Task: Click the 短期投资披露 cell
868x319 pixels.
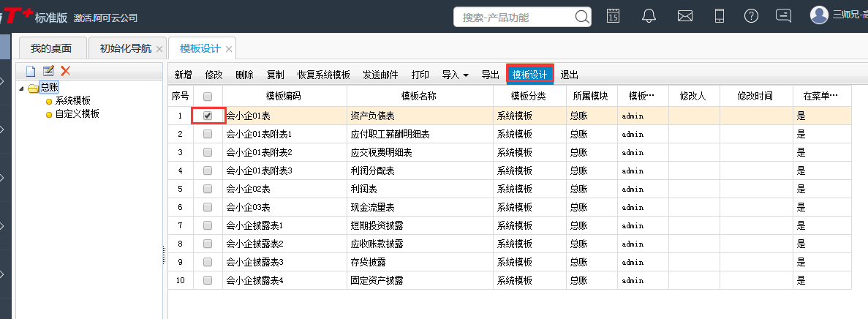Action: click(420, 225)
